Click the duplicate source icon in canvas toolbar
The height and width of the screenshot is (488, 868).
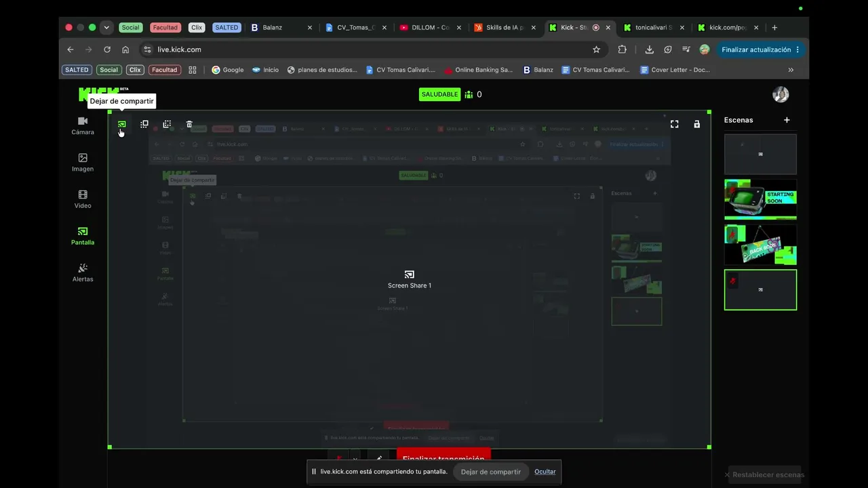(x=144, y=124)
